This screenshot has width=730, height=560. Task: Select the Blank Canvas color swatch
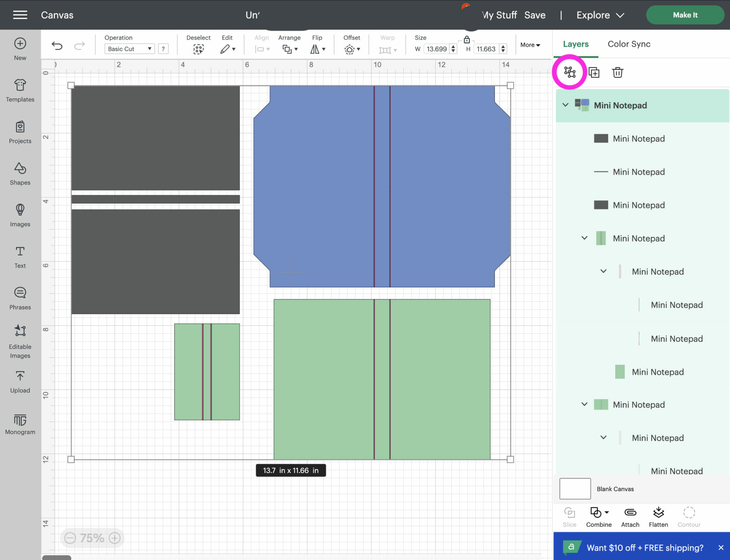pyautogui.click(x=575, y=489)
